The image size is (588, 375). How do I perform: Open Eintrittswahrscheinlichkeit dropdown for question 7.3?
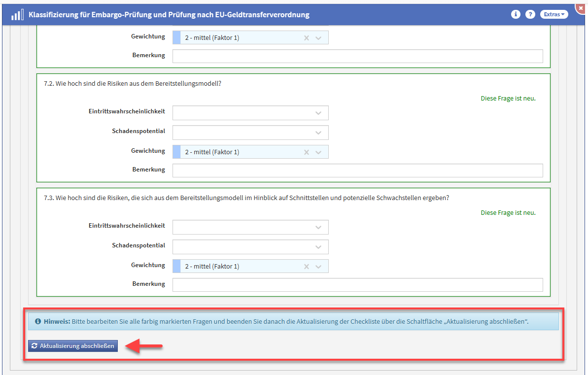click(x=318, y=228)
